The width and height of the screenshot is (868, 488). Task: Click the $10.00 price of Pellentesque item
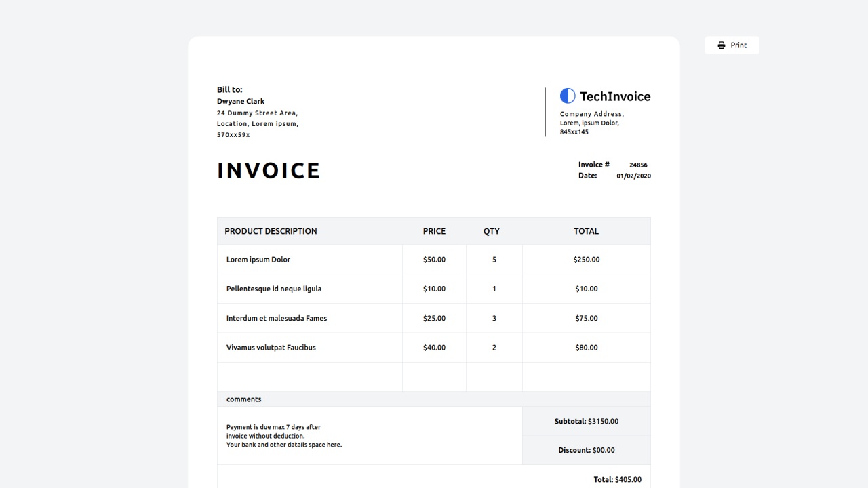click(434, 289)
